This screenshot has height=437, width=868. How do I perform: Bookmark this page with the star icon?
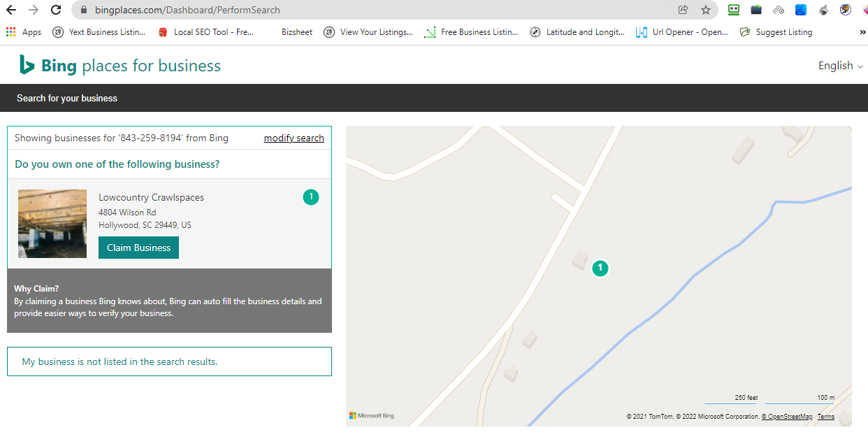tap(706, 10)
